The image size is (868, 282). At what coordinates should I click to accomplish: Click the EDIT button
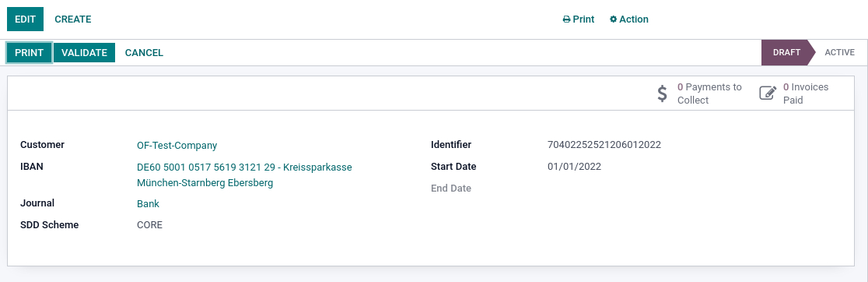tap(25, 19)
